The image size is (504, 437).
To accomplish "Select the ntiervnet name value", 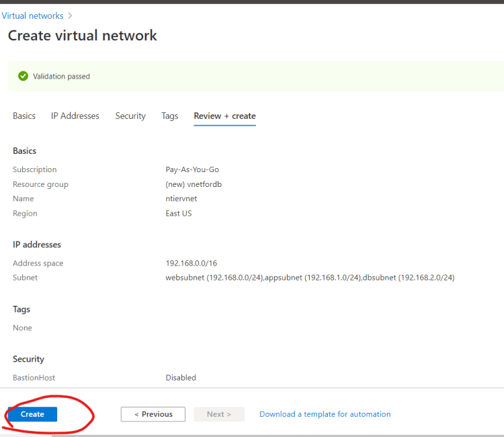I will [181, 199].
